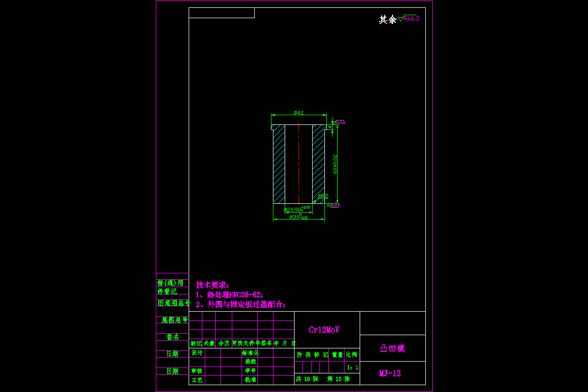Screen dimensions: 588x392
Task: Select the 重量 header cell
Action: (x=338, y=354)
